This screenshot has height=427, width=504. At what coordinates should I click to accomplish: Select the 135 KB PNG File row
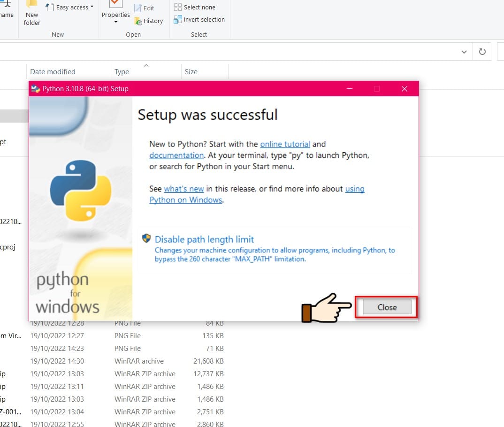pos(113,335)
